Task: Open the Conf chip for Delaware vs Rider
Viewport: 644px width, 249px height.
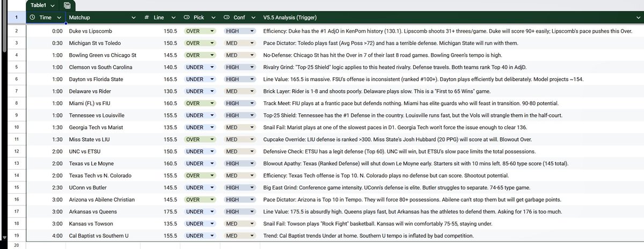Action: (x=239, y=91)
